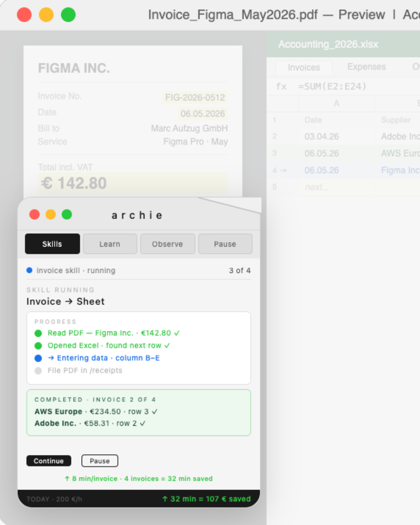
Task: Click the Adobe Inc supplier cell
Action: click(x=398, y=136)
